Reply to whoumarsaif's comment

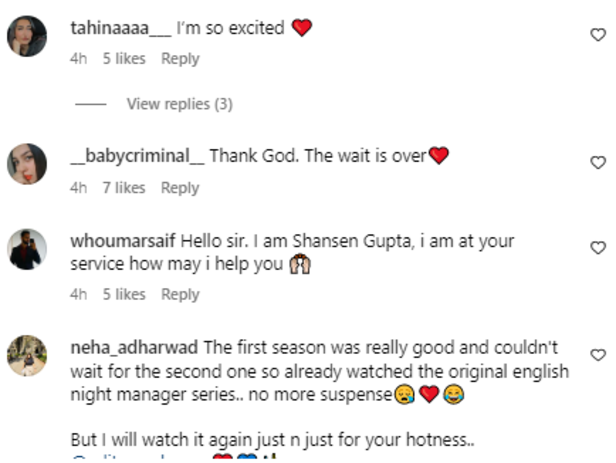click(180, 295)
